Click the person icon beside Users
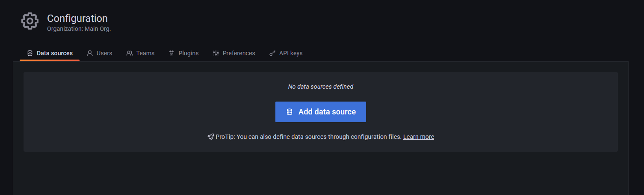644x195 pixels. tap(90, 53)
